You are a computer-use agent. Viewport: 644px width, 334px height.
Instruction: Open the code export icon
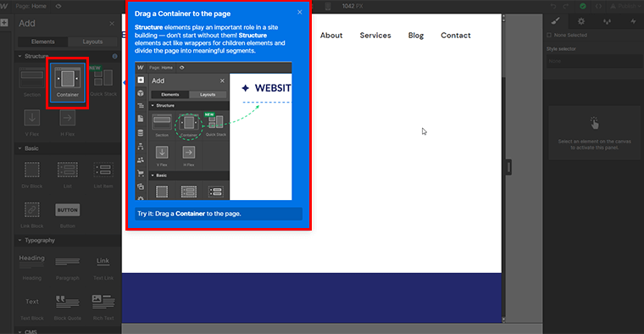[598, 6]
